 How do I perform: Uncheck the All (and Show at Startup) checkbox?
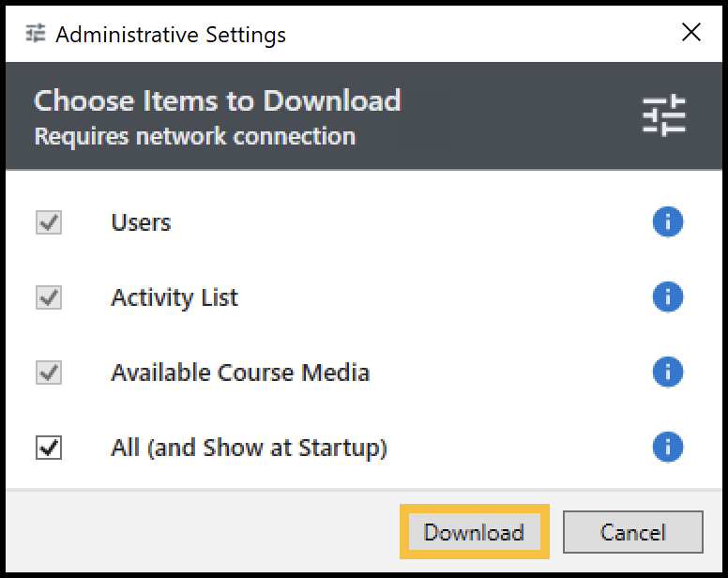49,449
